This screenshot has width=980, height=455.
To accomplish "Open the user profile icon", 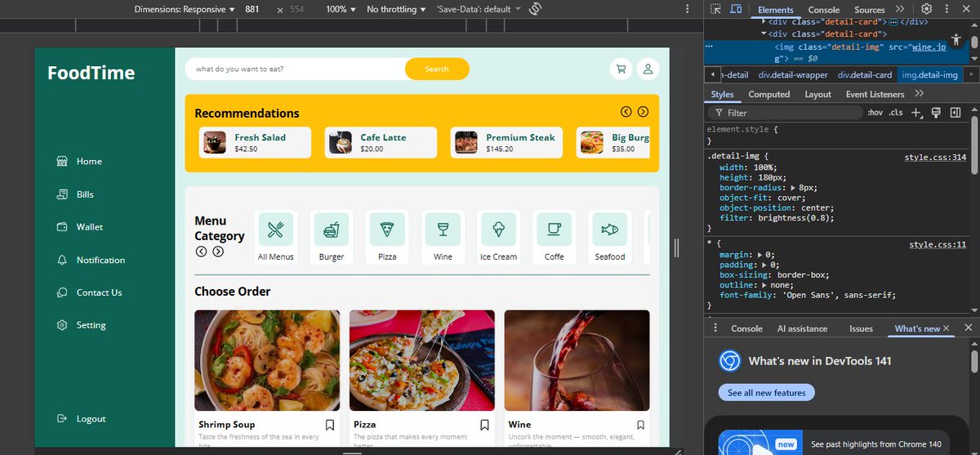I will pyautogui.click(x=648, y=69).
